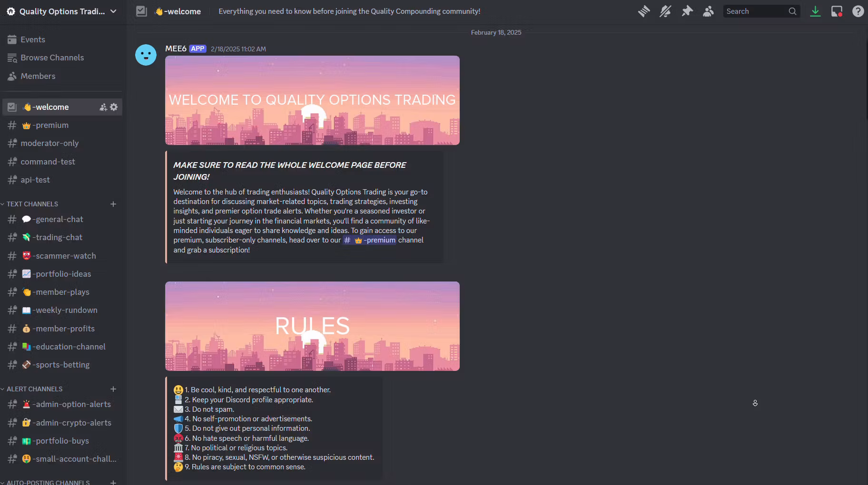Open the Help question mark
The image size is (868, 485).
pos(858,11)
